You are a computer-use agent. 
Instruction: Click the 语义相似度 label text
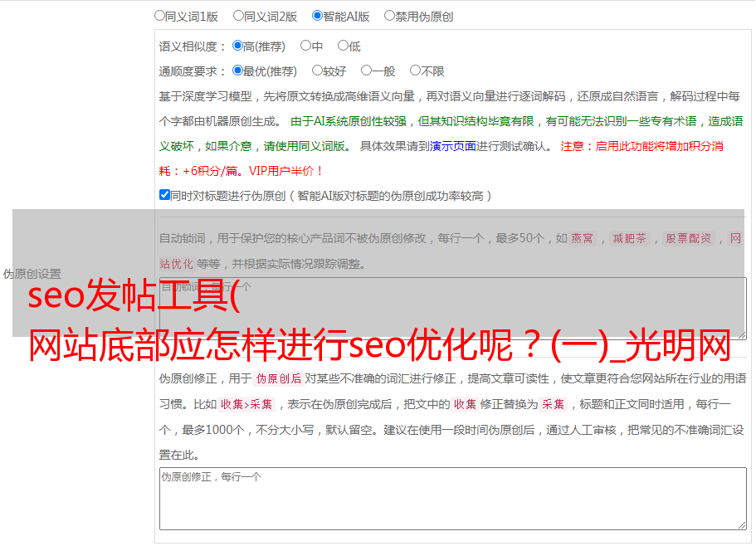pos(193,46)
